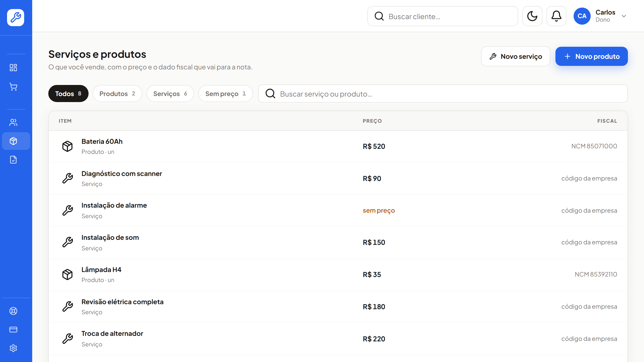Open the shopping cart sidebar icon

point(13,87)
